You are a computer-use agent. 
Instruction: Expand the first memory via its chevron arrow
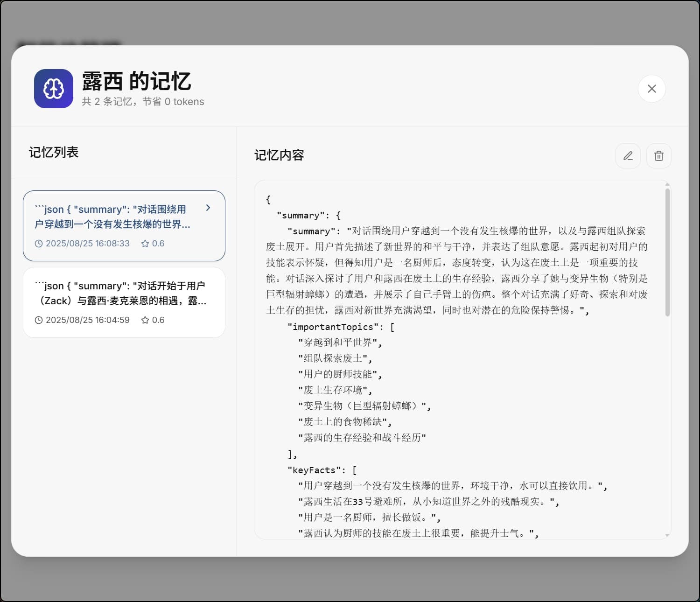209,208
